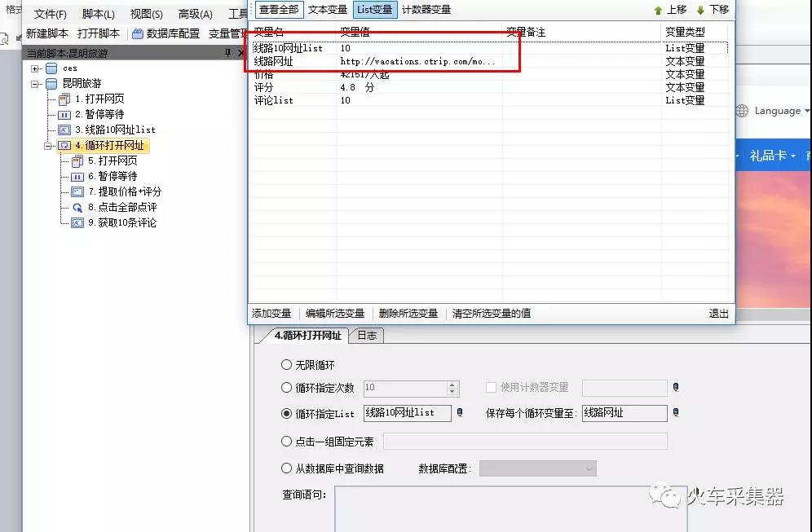
Task: Open the 视图(S) menu
Action: coord(147,14)
